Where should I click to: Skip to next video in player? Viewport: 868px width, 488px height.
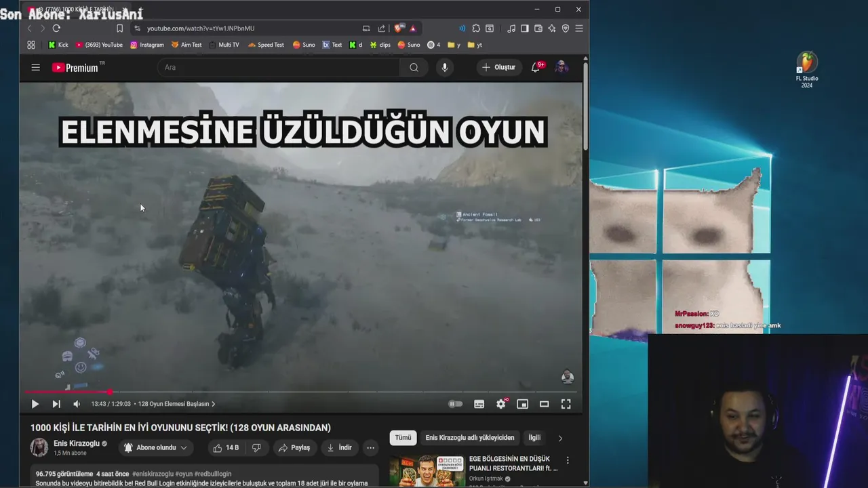coord(56,404)
